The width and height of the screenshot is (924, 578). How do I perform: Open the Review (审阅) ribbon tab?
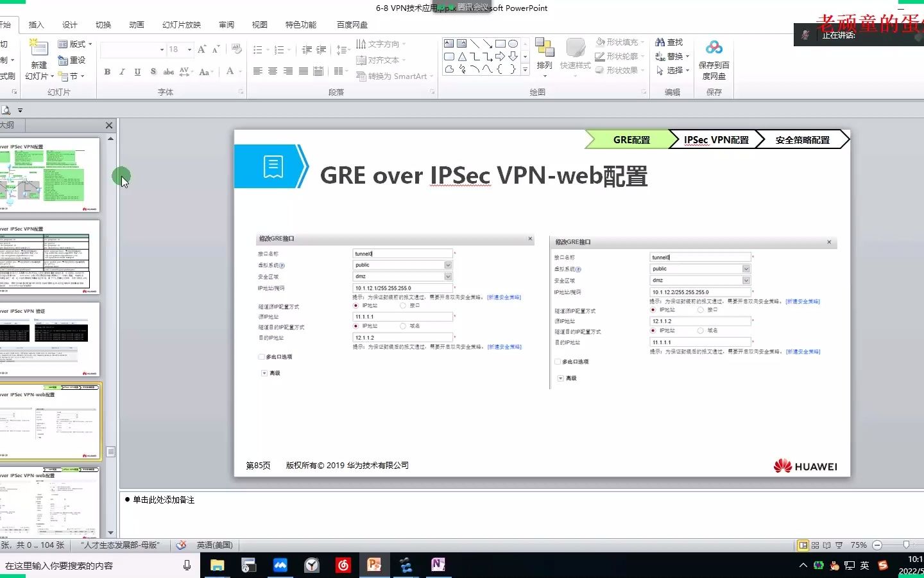click(227, 25)
